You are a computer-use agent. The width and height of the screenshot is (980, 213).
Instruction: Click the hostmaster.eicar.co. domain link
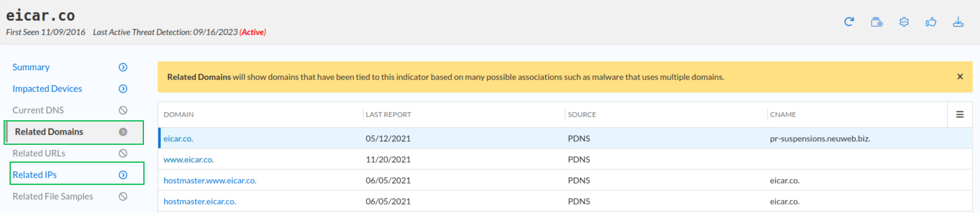pos(199,202)
